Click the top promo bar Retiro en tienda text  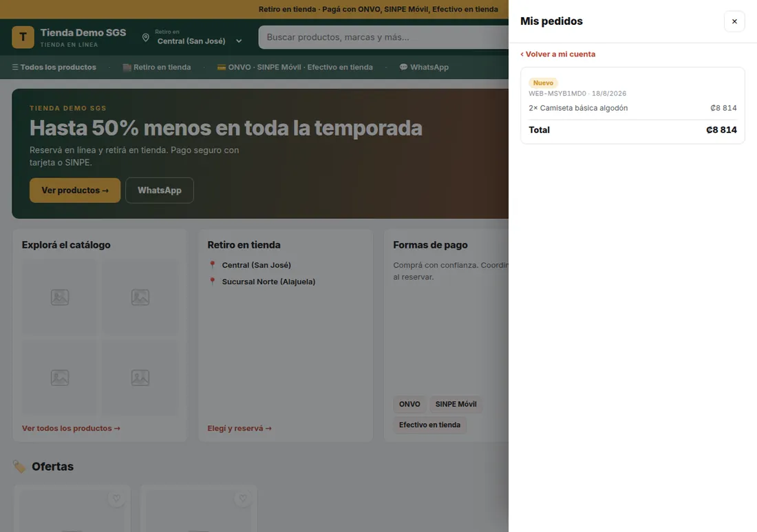(x=287, y=9)
